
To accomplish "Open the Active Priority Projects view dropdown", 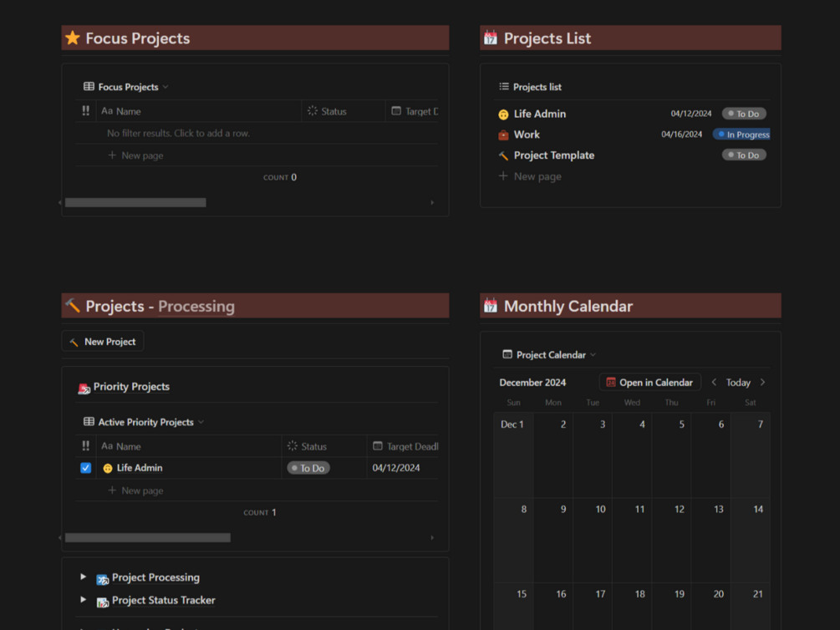I will click(144, 422).
